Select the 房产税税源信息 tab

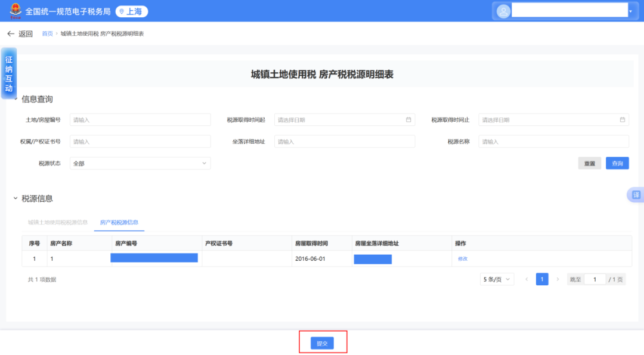pos(120,221)
